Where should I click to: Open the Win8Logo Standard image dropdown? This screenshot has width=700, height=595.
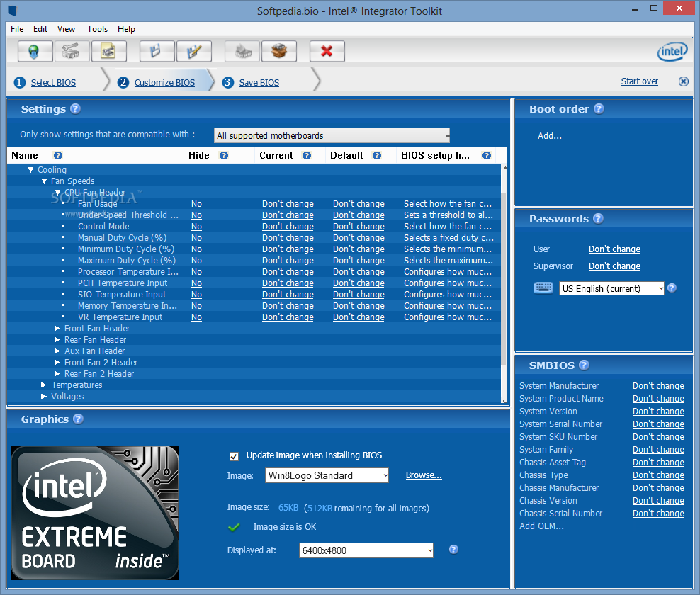pos(327,475)
